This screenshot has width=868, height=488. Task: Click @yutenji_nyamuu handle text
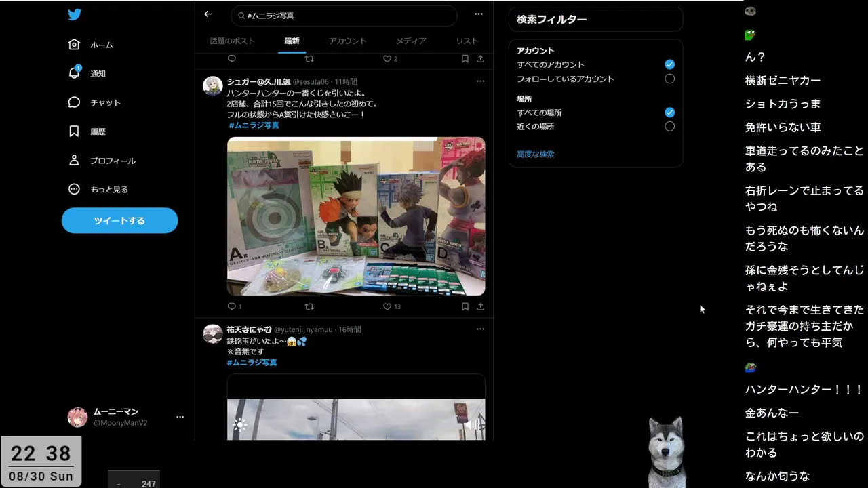point(303,329)
